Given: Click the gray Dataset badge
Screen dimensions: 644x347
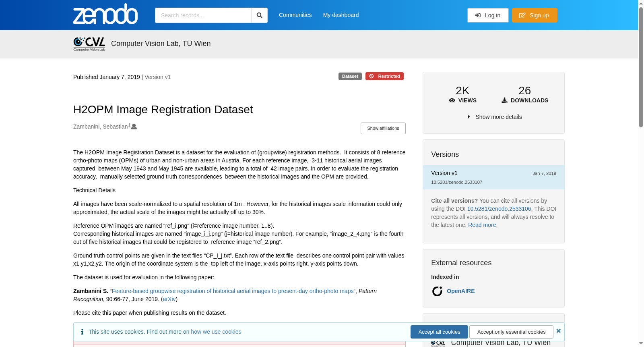Looking at the screenshot, I should [350, 76].
